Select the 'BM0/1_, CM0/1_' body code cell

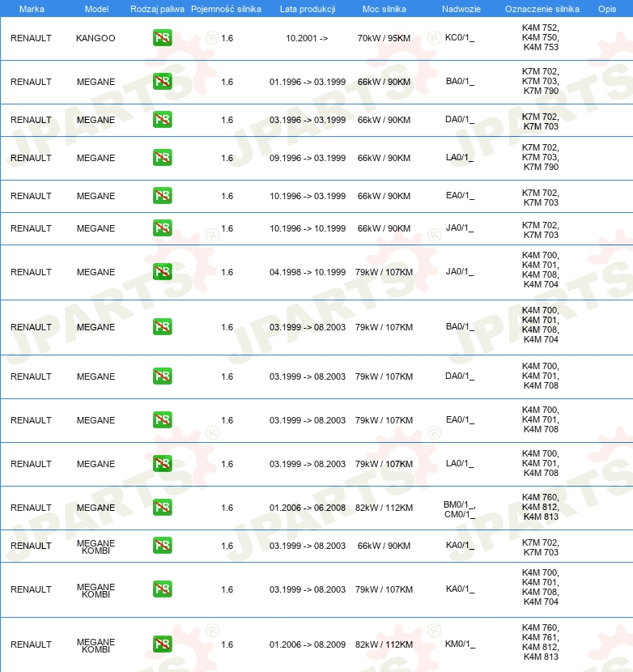[x=460, y=509]
